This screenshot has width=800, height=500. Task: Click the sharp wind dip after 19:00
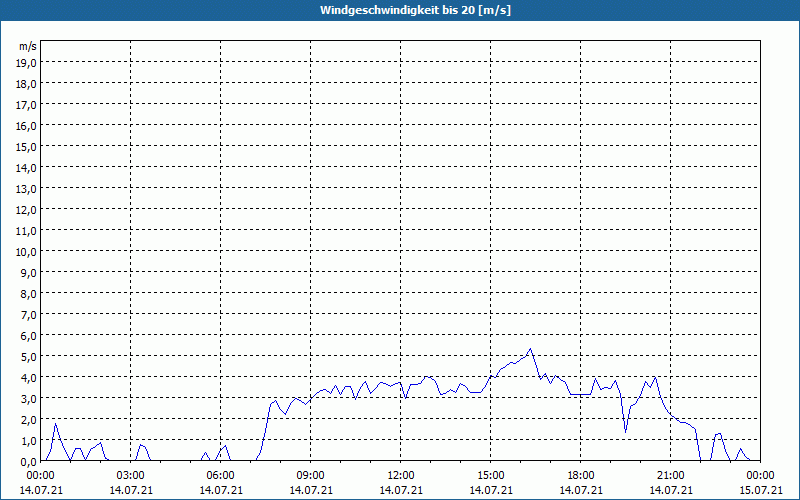pyautogui.click(x=626, y=432)
